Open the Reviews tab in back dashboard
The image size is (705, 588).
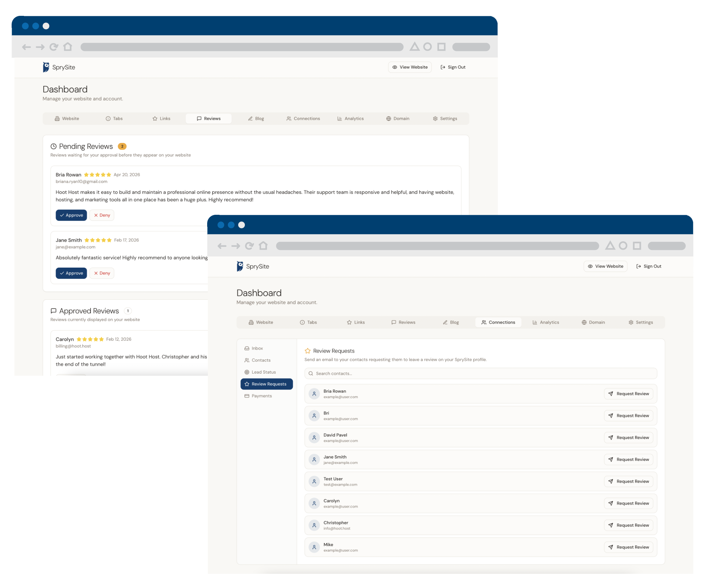pyautogui.click(x=209, y=119)
